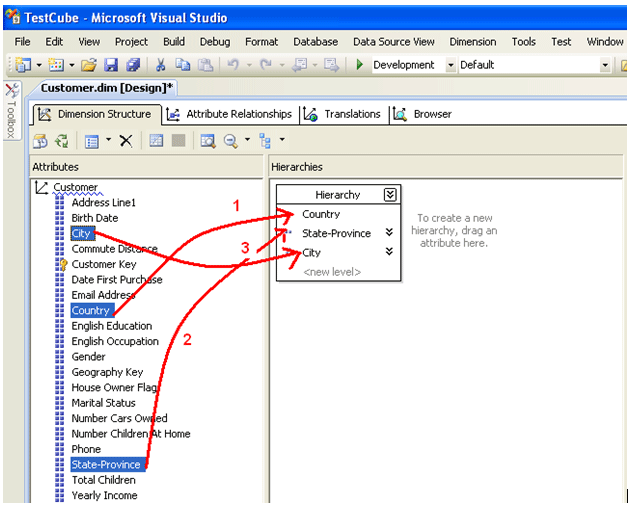Open the Arrange tables dropdown arrow
Image resolution: width=628 pixels, height=510 pixels.
point(282,140)
